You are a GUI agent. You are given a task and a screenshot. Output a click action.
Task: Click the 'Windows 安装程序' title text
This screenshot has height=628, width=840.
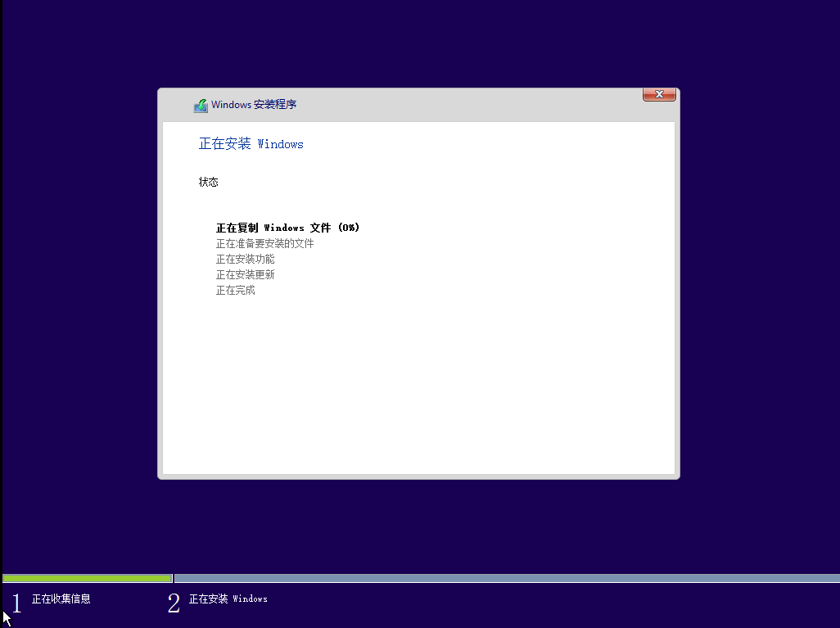pos(254,105)
